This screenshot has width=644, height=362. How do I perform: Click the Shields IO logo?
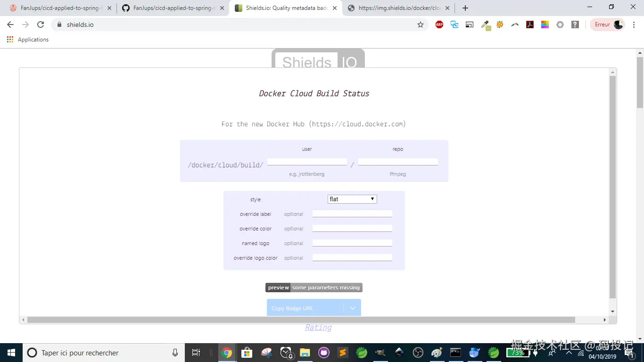pos(318,58)
